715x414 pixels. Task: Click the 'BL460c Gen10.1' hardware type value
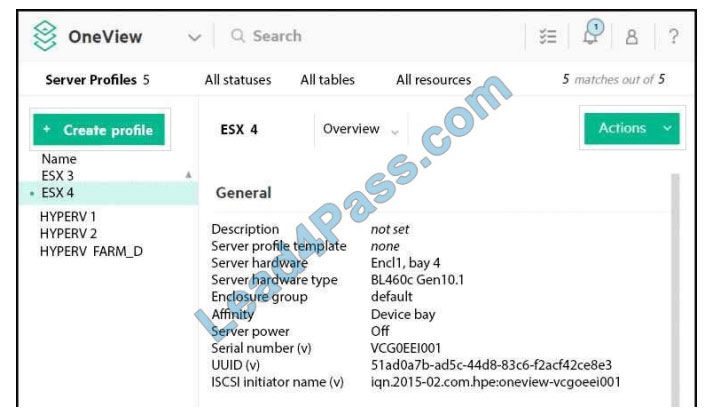[x=417, y=280]
